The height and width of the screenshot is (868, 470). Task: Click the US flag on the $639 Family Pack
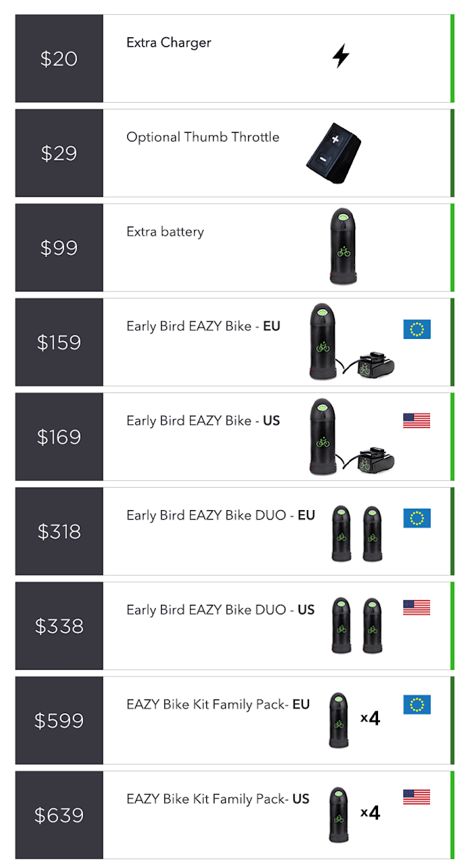click(417, 796)
